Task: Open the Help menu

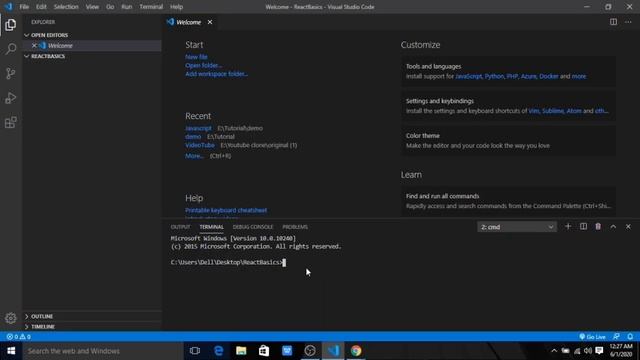Action: (x=176, y=7)
